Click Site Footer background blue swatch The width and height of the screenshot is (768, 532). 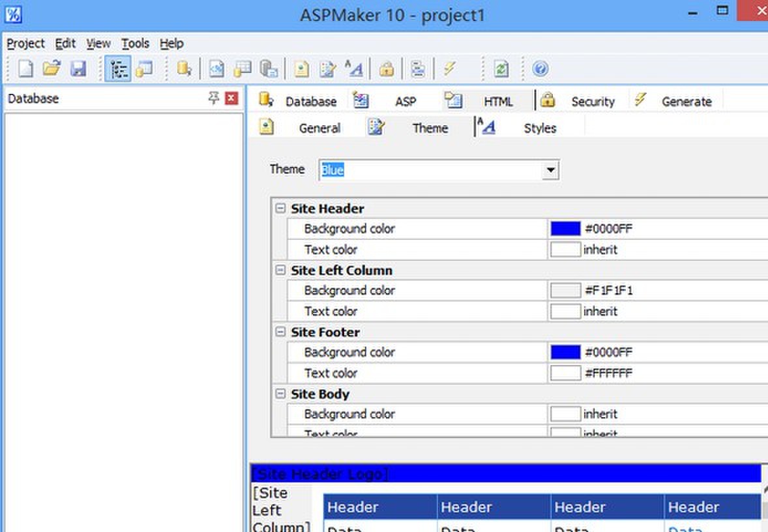point(565,352)
